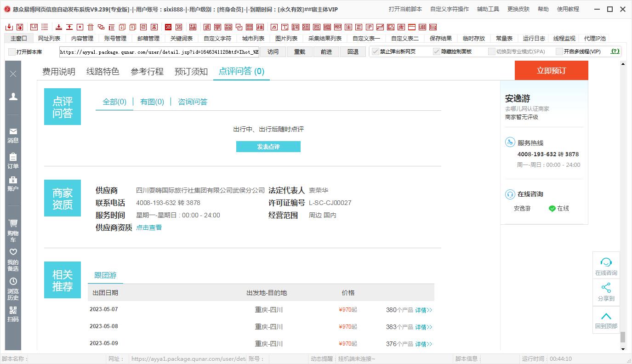The image size is (632, 364).
Task: Click green 在线 status icon for 安逸游
Action: 552,209
